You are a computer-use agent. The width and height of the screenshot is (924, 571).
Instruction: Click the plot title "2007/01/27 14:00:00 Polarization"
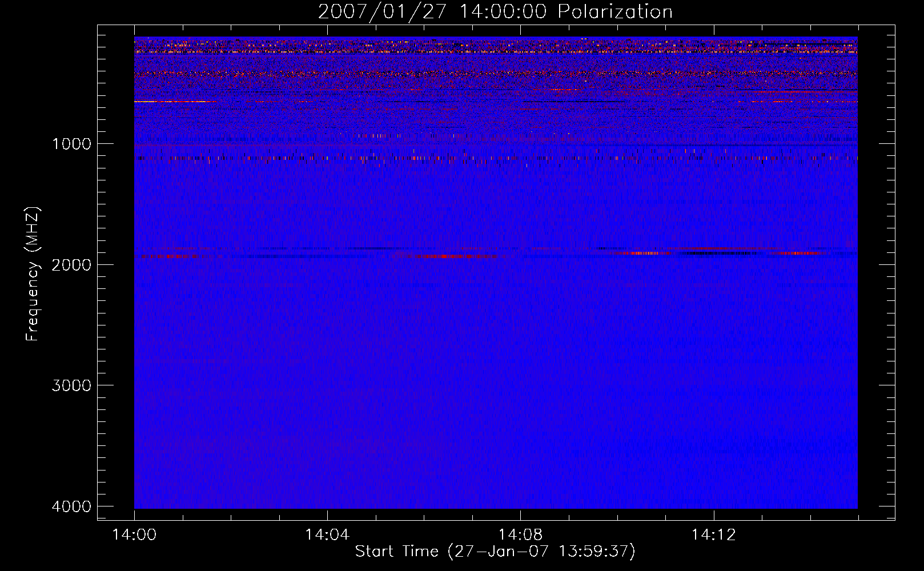pyautogui.click(x=495, y=11)
